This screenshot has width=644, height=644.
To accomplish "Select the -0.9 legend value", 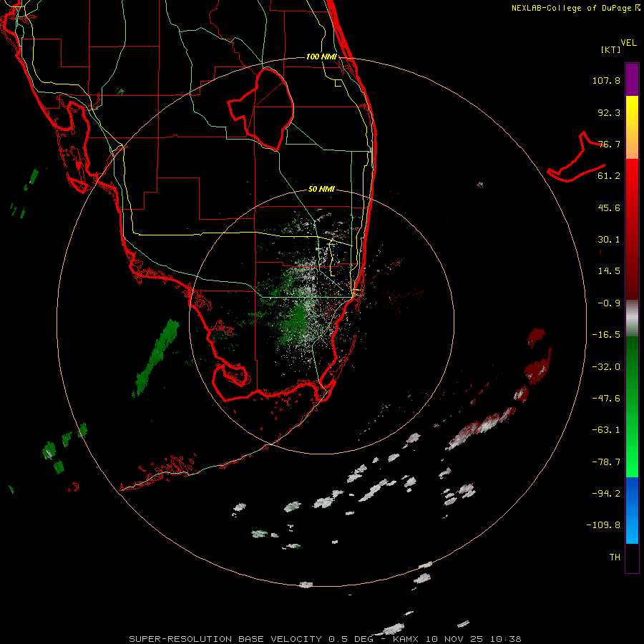I will [x=609, y=303].
